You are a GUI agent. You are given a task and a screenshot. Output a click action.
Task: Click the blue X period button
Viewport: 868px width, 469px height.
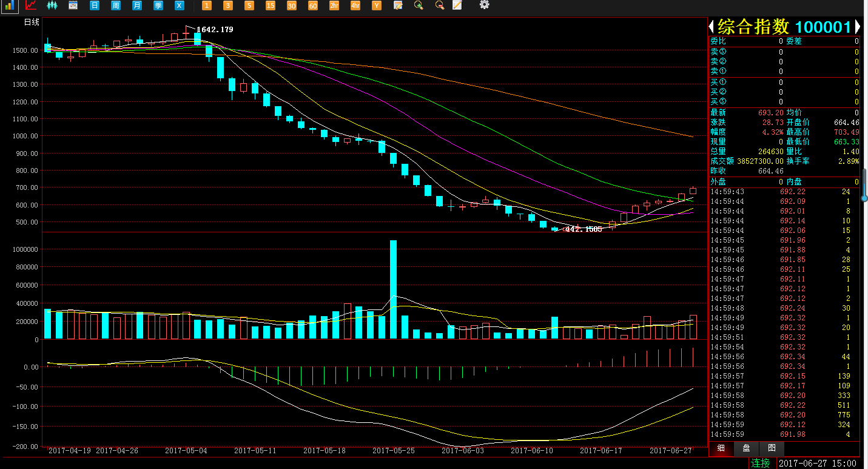tap(179, 5)
